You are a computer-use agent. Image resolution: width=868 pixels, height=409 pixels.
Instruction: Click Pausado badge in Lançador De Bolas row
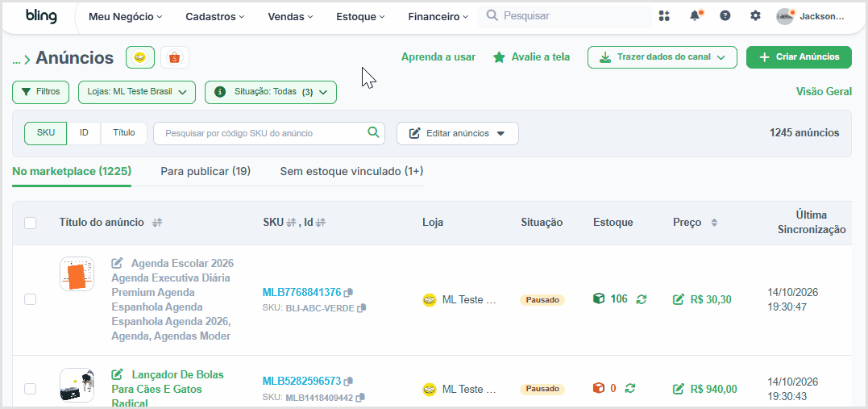point(542,389)
